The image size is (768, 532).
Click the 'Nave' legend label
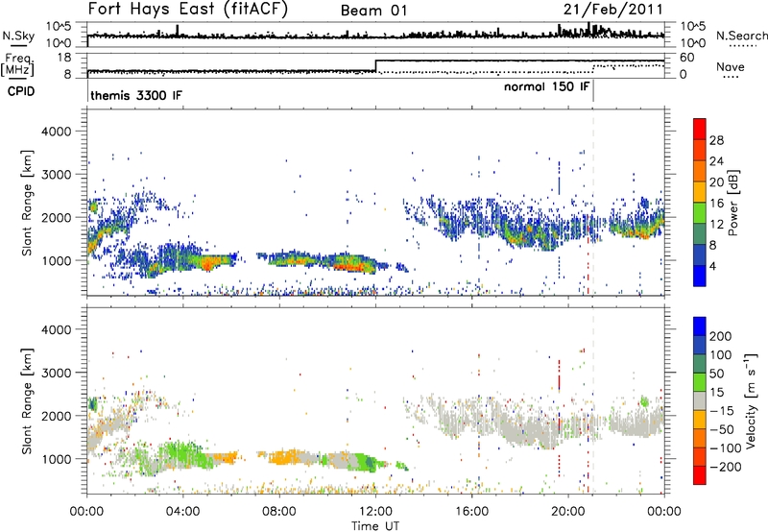[731, 66]
